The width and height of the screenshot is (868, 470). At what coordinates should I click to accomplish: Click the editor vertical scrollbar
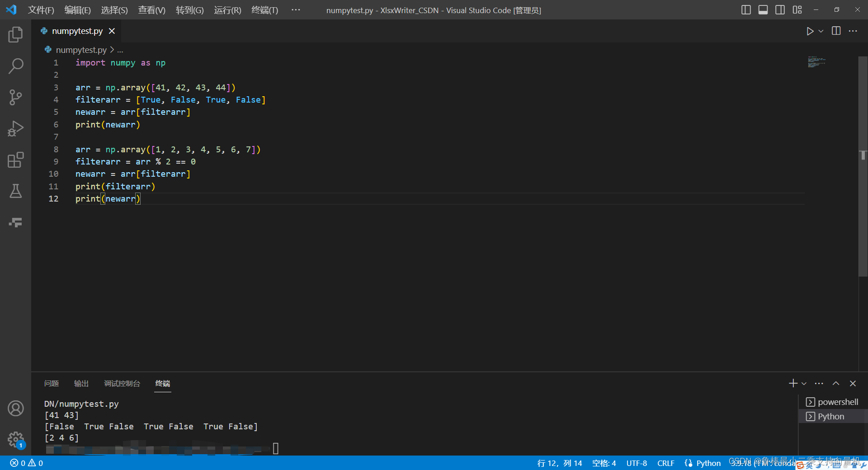point(863,166)
